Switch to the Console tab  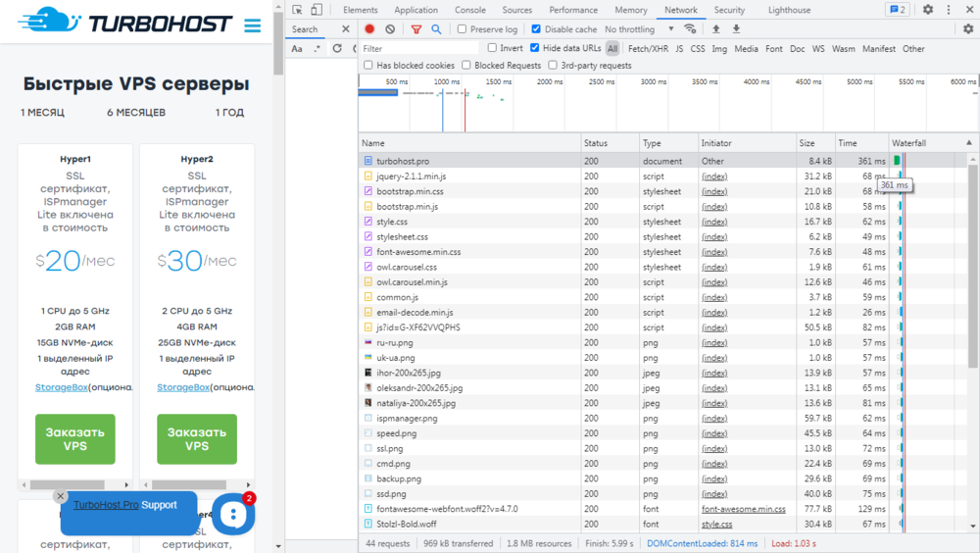coord(469,10)
